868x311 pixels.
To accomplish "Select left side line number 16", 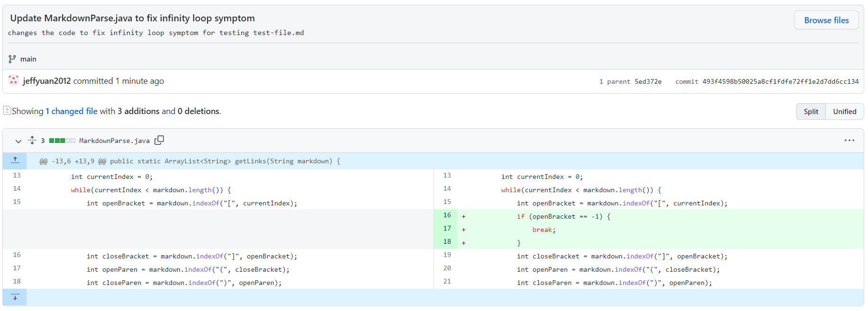I will coord(17,255).
